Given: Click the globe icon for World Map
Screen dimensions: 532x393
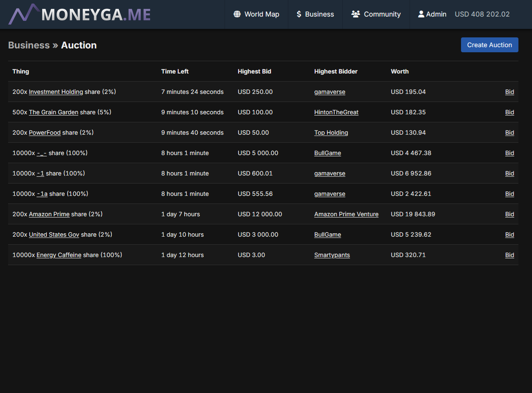Looking at the screenshot, I should tap(237, 14).
